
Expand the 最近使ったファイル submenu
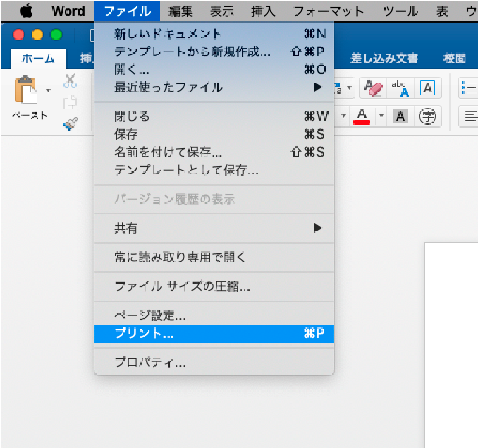[214, 87]
